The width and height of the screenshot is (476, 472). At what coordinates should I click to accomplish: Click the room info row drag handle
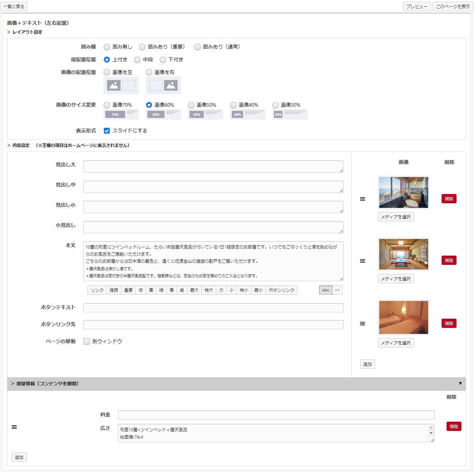click(x=14, y=427)
